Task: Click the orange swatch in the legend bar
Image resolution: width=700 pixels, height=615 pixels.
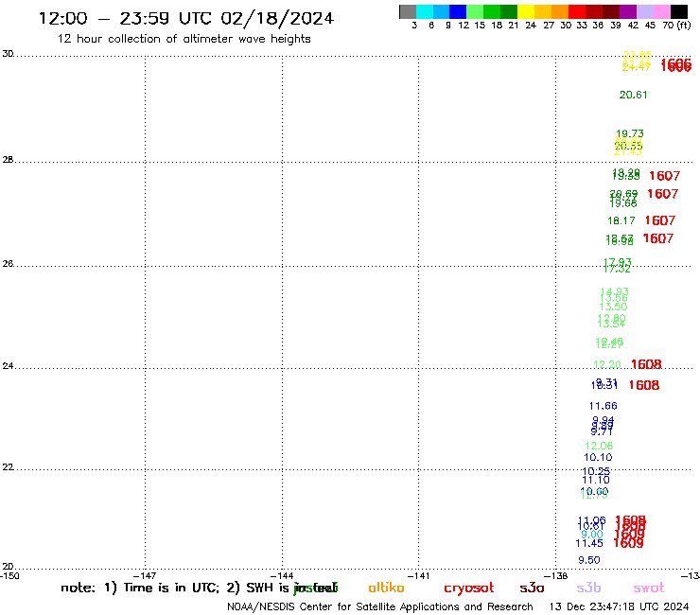Action: point(560,11)
